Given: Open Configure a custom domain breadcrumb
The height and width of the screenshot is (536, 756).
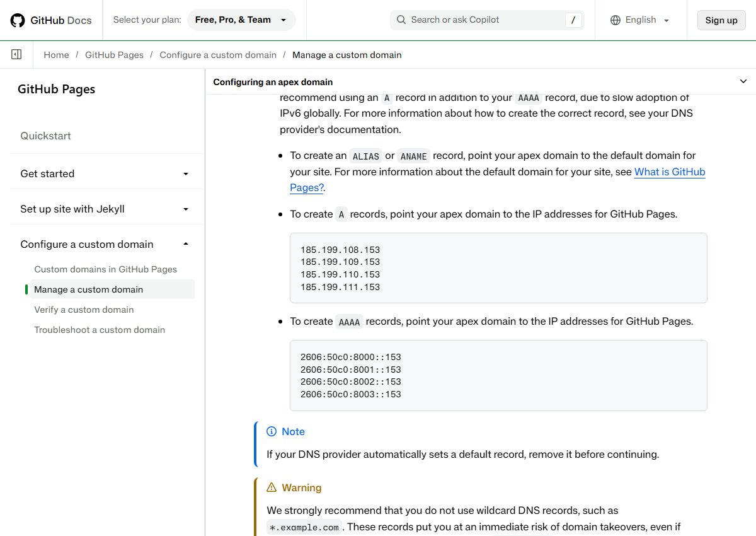Looking at the screenshot, I should coord(218,55).
